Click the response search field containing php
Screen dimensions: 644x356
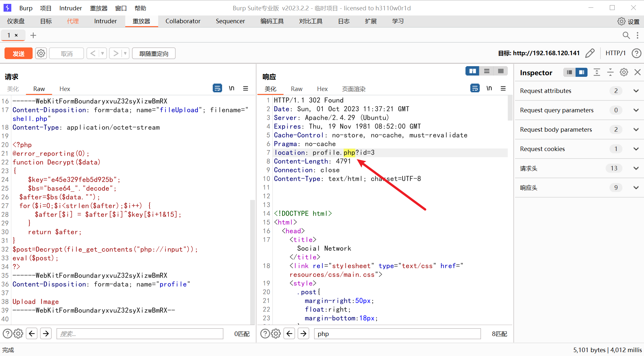[397, 334]
